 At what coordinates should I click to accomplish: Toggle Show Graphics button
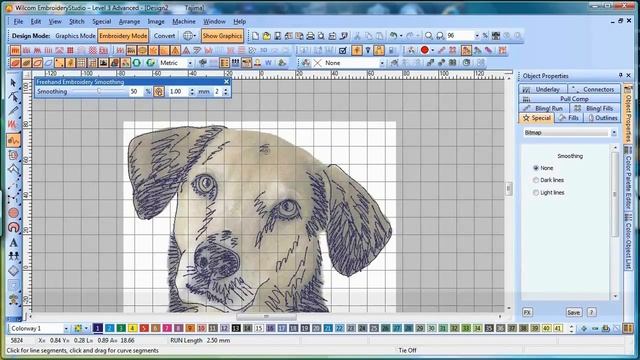[222, 36]
